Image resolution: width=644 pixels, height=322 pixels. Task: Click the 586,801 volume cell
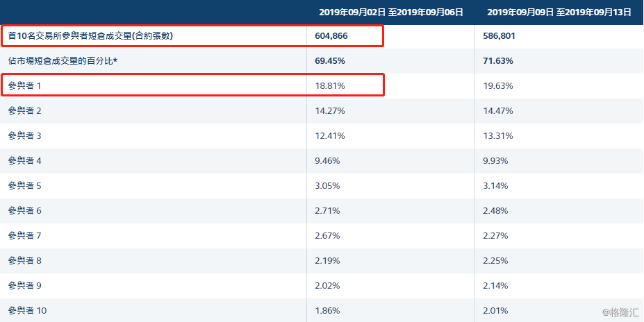499,35
